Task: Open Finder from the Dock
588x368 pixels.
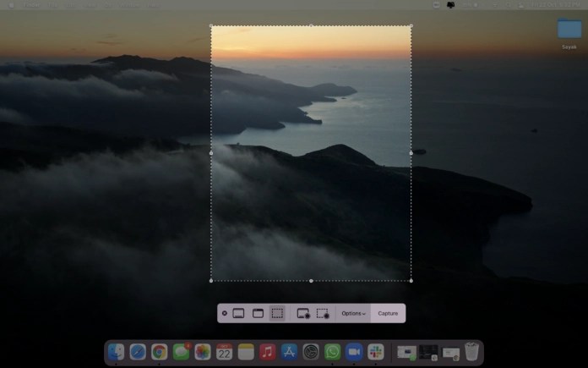Action: click(116, 352)
